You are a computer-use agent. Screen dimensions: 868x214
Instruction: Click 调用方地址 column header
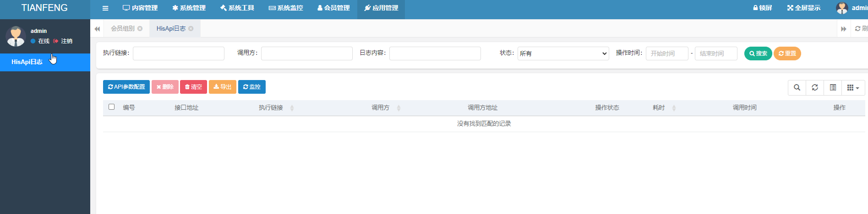[482, 108]
